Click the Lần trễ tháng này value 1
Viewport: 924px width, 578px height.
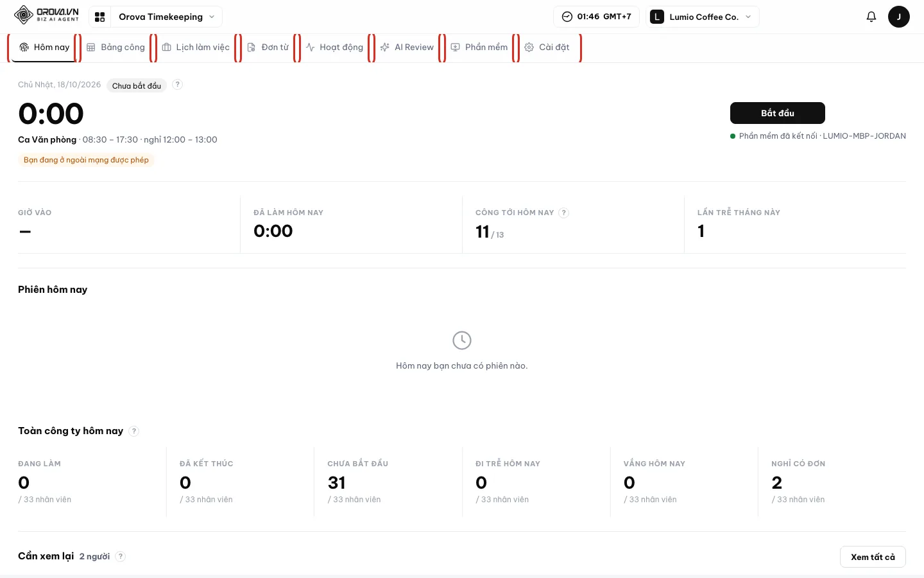click(701, 231)
